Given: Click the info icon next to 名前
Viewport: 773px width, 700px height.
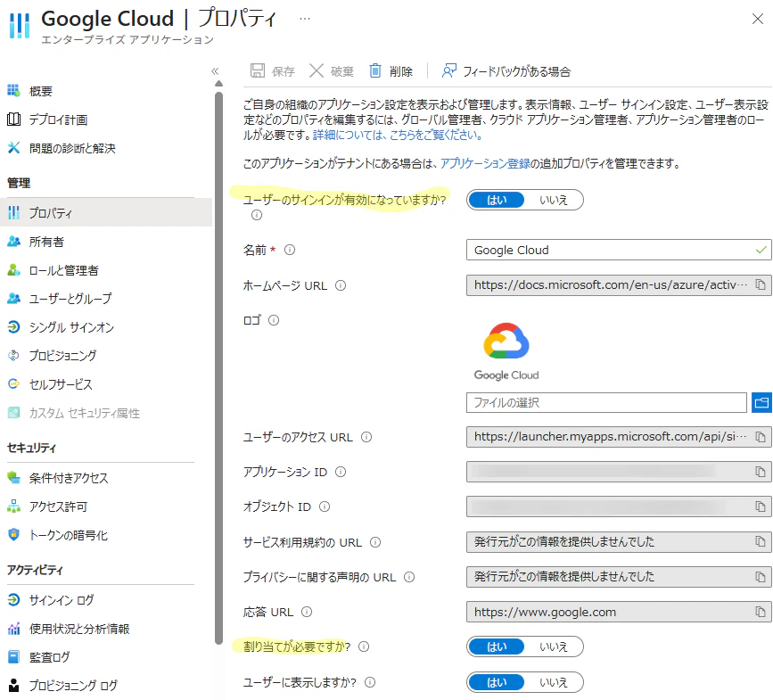Looking at the screenshot, I should tap(290, 250).
